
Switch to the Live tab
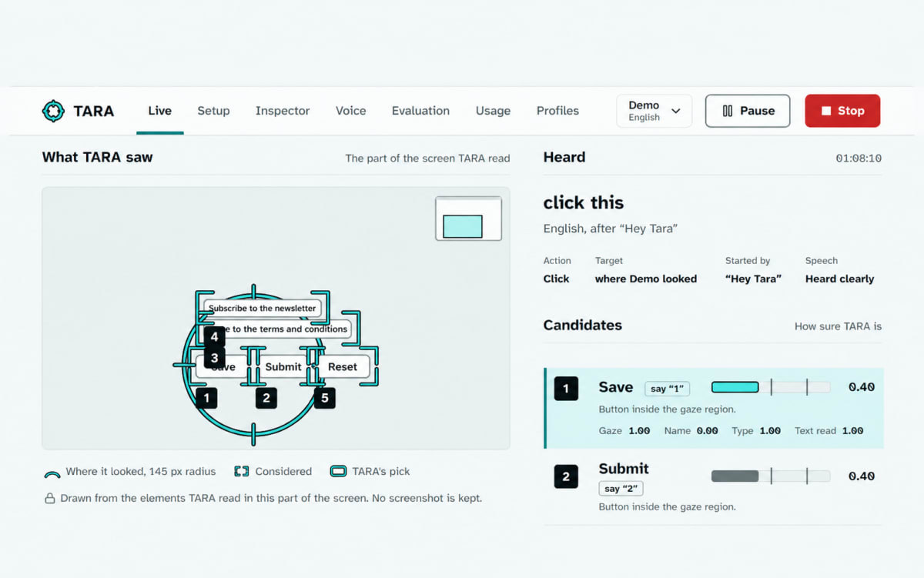point(159,111)
